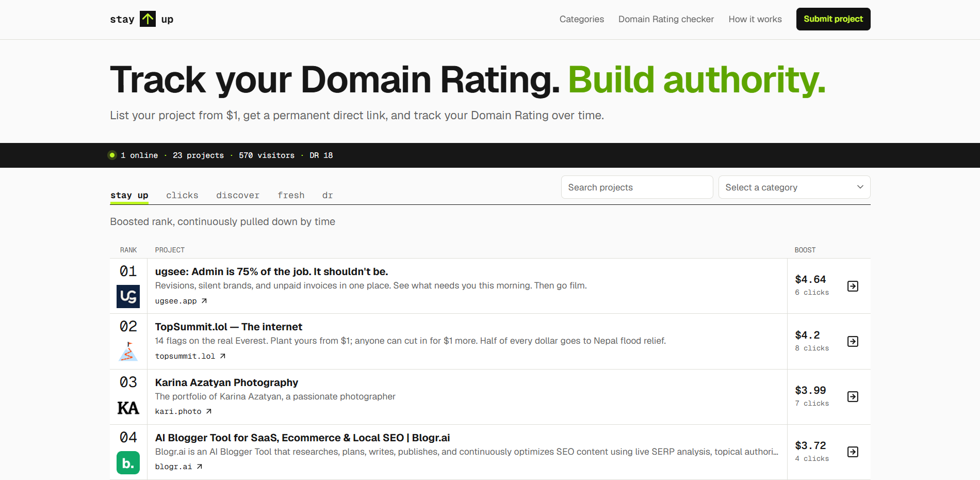This screenshot has width=980, height=480.
Task: Click the 1 online stat text
Action: pyautogui.click(x=139, y=155)
